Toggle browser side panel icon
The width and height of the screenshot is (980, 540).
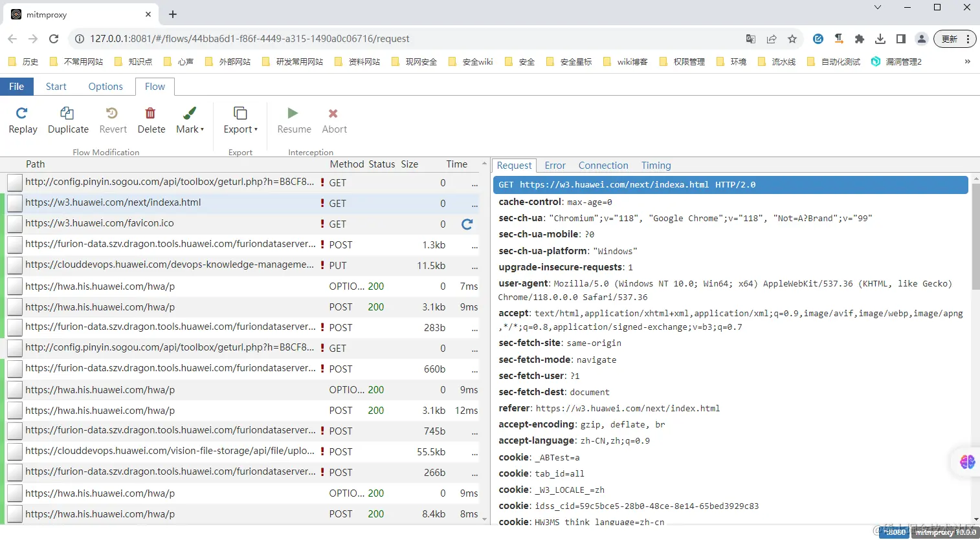pos(901,39)
